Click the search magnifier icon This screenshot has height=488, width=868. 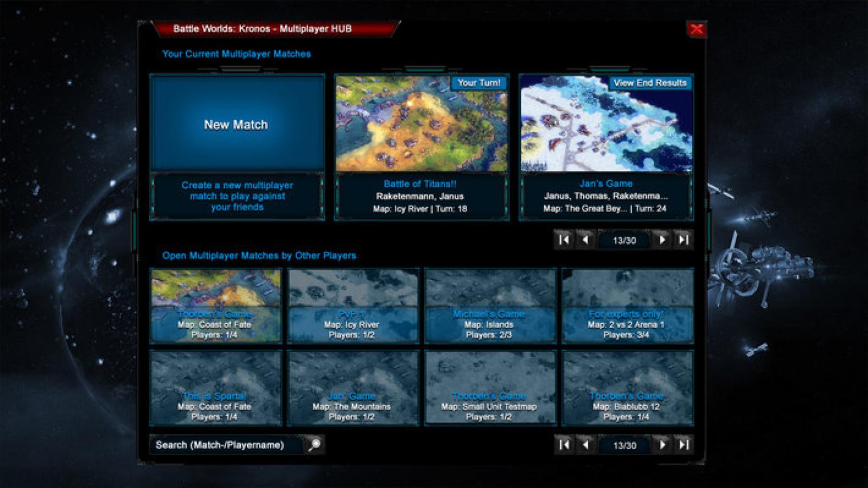click(x=314, y=445)
